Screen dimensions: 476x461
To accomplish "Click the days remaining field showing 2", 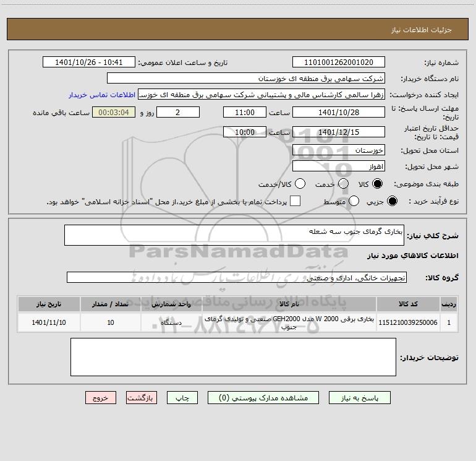I will 178,112.
